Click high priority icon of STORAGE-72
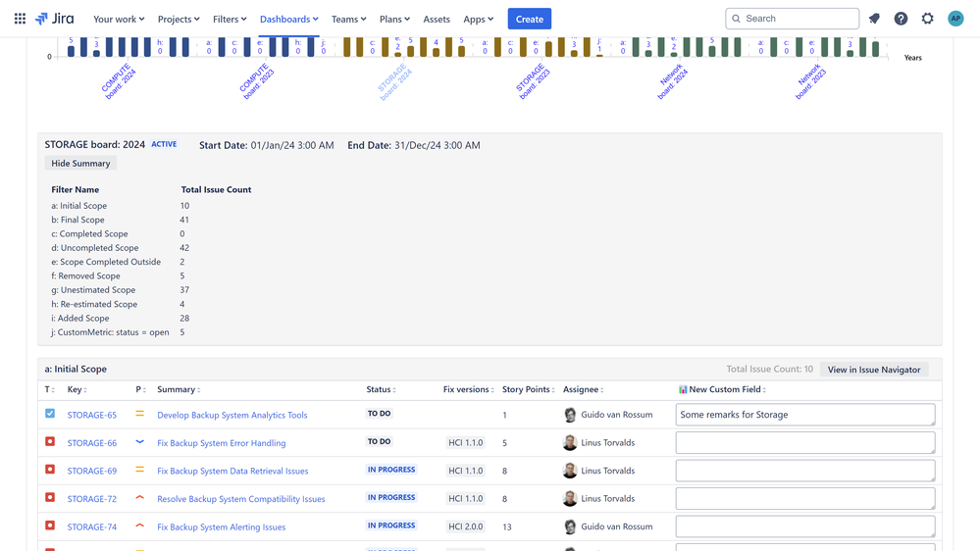 [140, 498]
